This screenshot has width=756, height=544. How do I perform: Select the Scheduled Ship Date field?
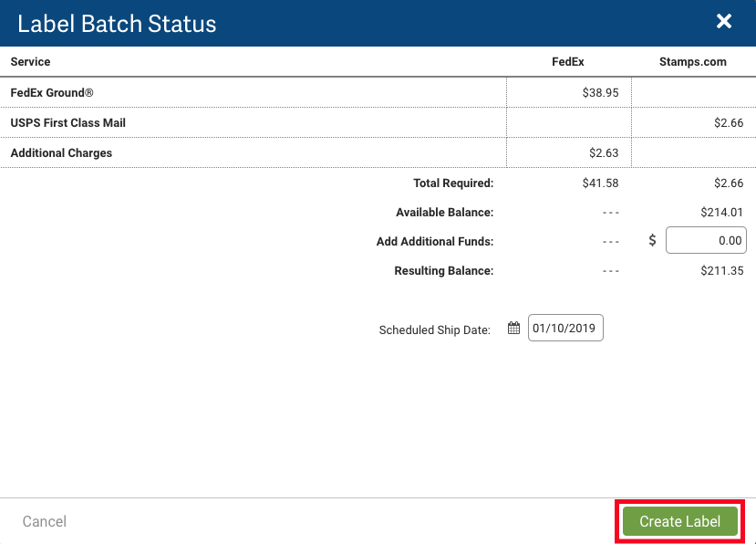tap(565, 329)
